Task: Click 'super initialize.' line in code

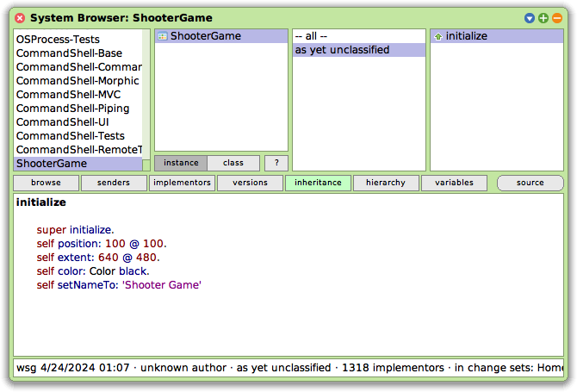Action: pyautogui.click(x=75, y=230)
